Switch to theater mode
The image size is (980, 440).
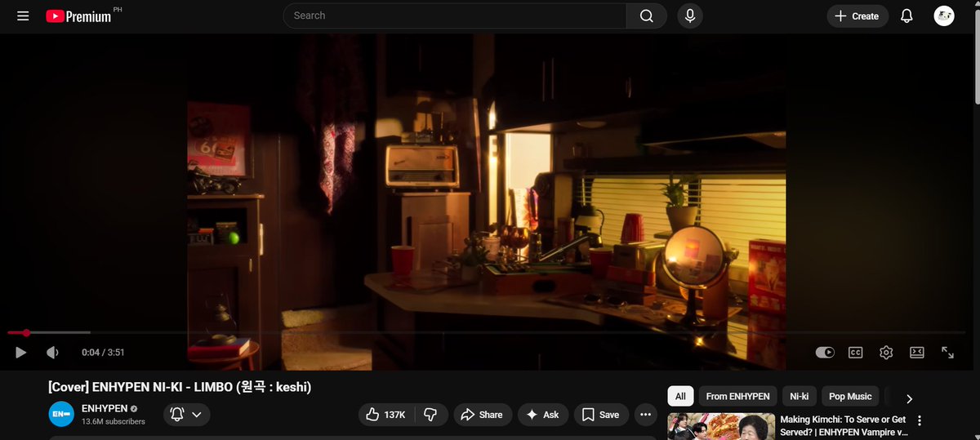click(917, 353)
